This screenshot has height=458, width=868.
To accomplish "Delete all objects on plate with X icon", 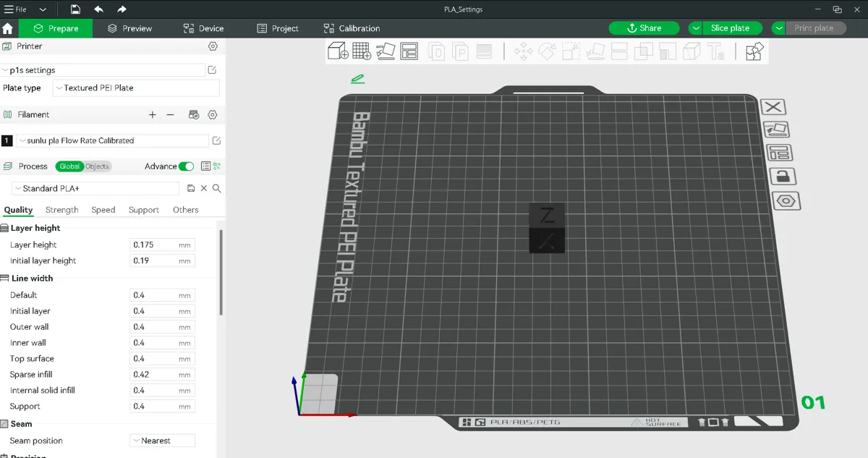I will 773,106.
